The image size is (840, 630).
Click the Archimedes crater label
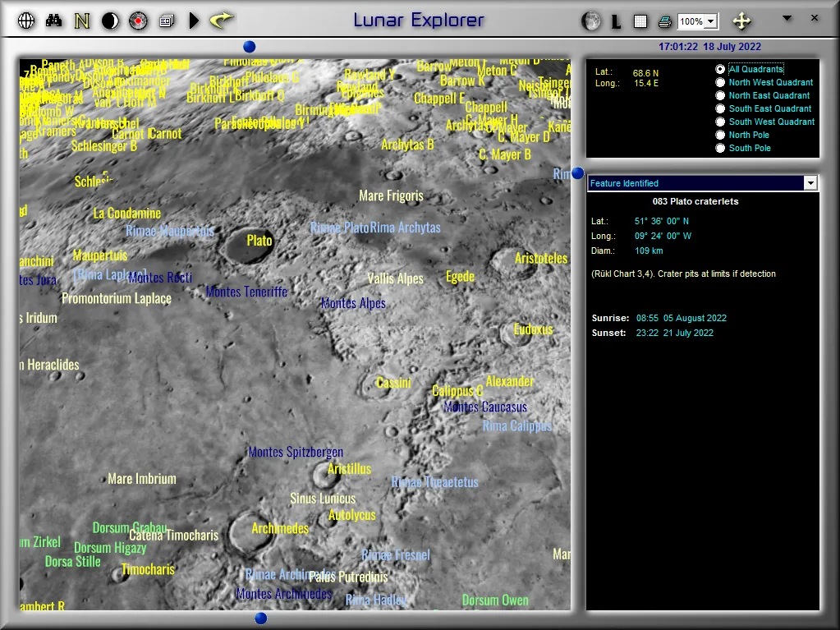pyautogui.click(x=280, y=529)
